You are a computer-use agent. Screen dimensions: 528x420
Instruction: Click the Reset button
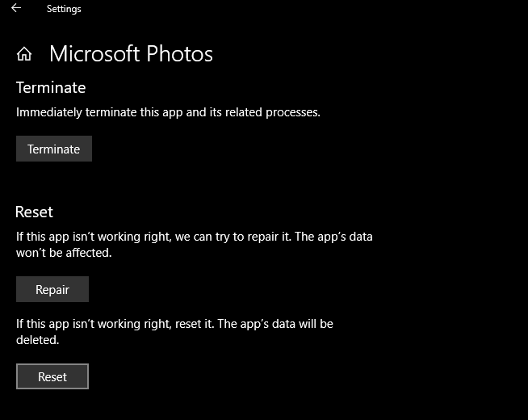point(52,376)
